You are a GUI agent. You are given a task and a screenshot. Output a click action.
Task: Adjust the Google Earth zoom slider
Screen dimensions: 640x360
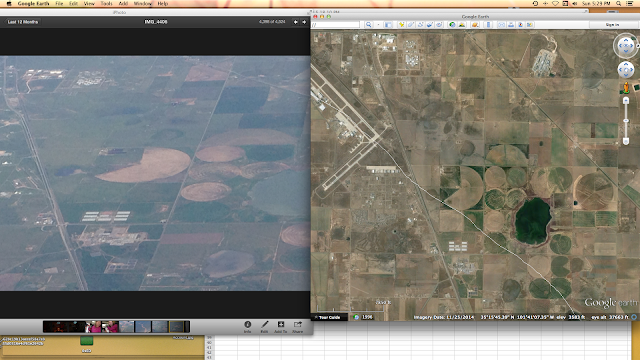(626, 120)
